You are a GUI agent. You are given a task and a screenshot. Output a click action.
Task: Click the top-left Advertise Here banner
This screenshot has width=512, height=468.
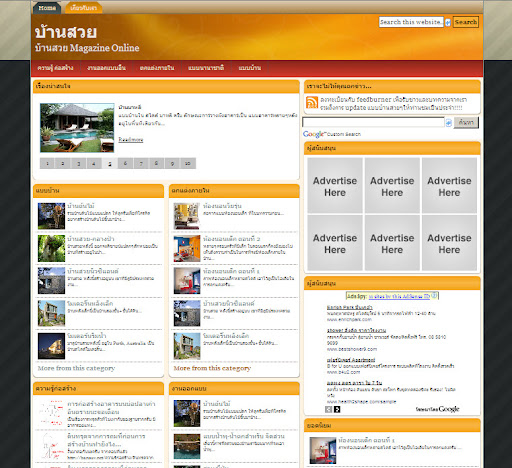(335, 186)
